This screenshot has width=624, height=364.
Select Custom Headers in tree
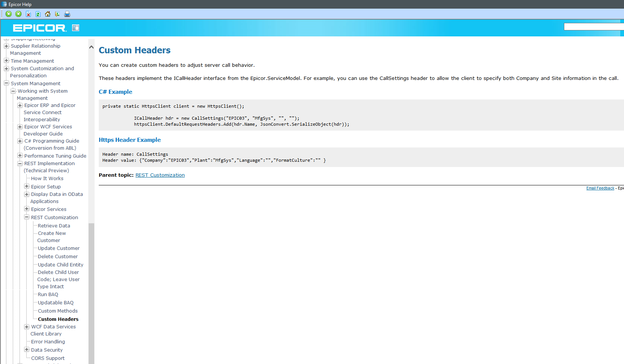(x=58, y=319)
